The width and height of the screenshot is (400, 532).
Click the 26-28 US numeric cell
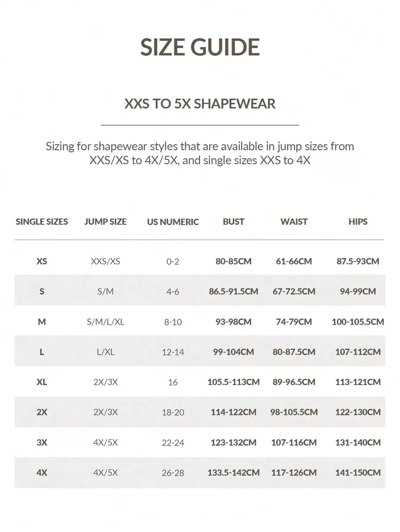coord(173,472)
